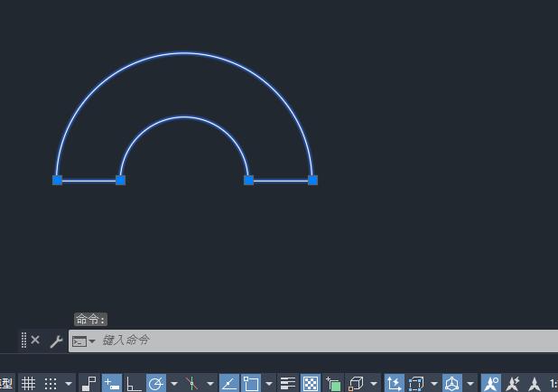Open selection filtering dropdown arrow

click(x=434, y=384)
